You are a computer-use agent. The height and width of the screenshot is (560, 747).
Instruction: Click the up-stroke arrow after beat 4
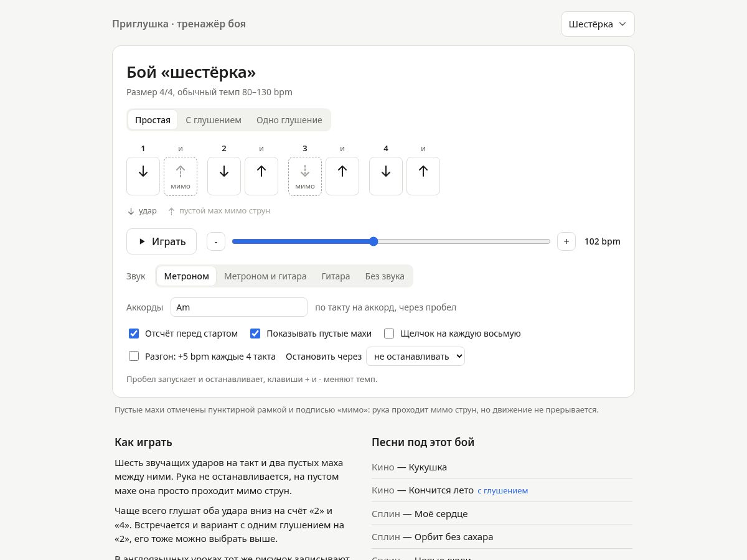[x=423, y=176]
